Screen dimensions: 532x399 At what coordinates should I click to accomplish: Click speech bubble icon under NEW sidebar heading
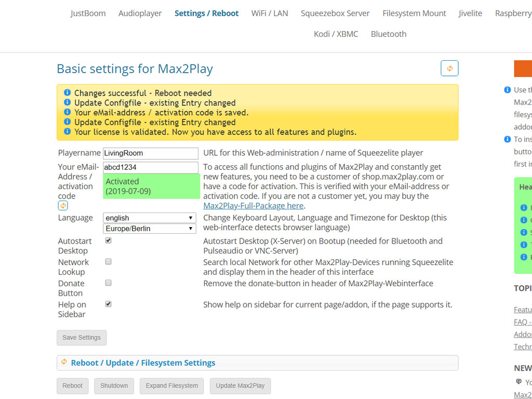pyautogui.click(x=518, y=382)
